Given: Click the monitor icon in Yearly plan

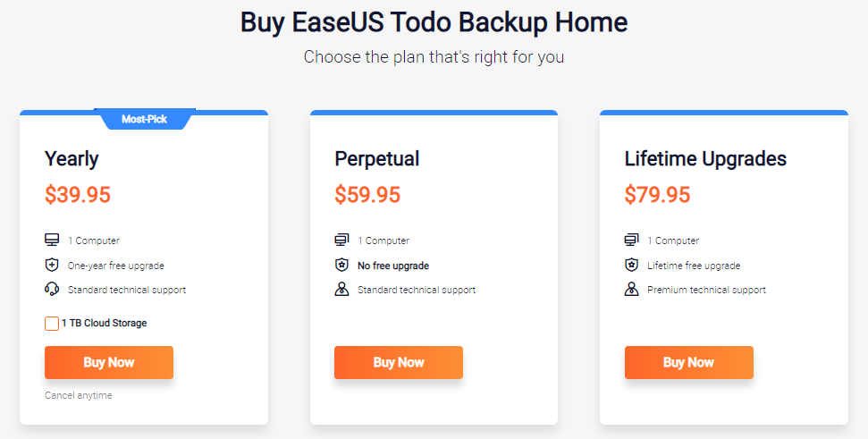Looking at the screenshot, I should pos(52,240).
